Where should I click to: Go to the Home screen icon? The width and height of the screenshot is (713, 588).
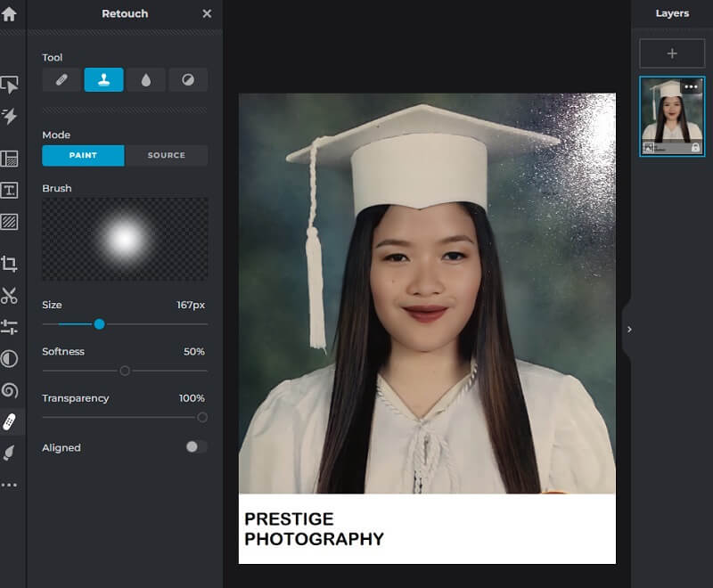pos(10,14)
